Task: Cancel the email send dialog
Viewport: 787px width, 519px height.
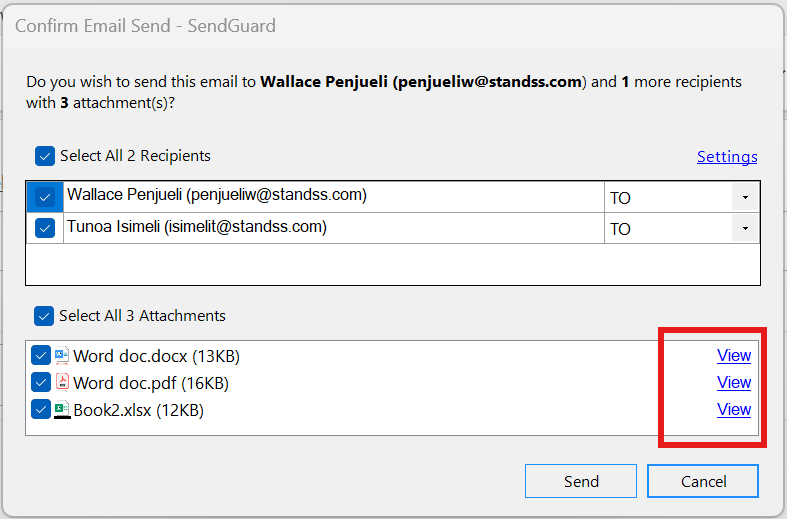Action: click(703, 481)
